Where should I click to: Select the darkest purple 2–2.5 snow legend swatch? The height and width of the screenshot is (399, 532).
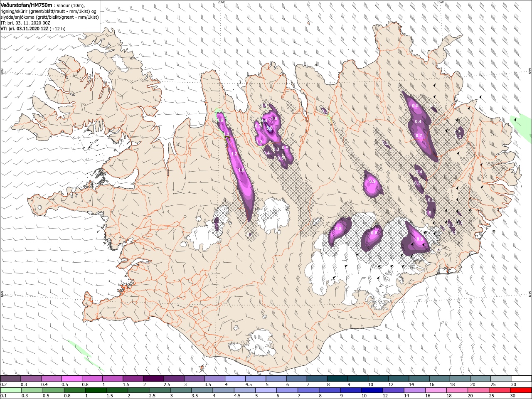click(153, 378)
